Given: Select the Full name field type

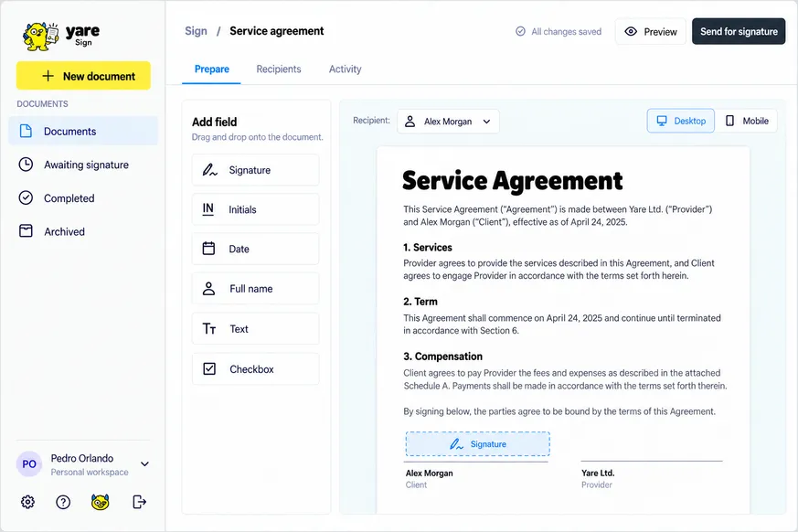Looking at the screenshot, I should (x=255, y=289).
